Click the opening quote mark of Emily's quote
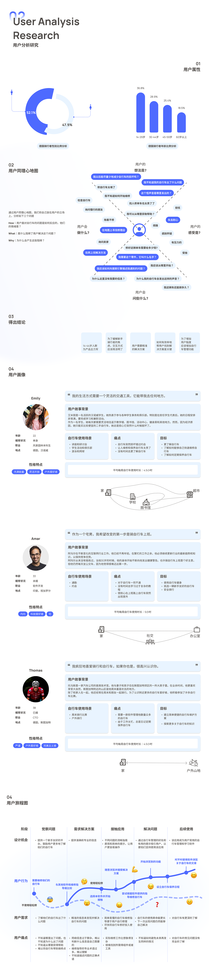This screenshot has width=209, height=980. (x=69, y=395)
